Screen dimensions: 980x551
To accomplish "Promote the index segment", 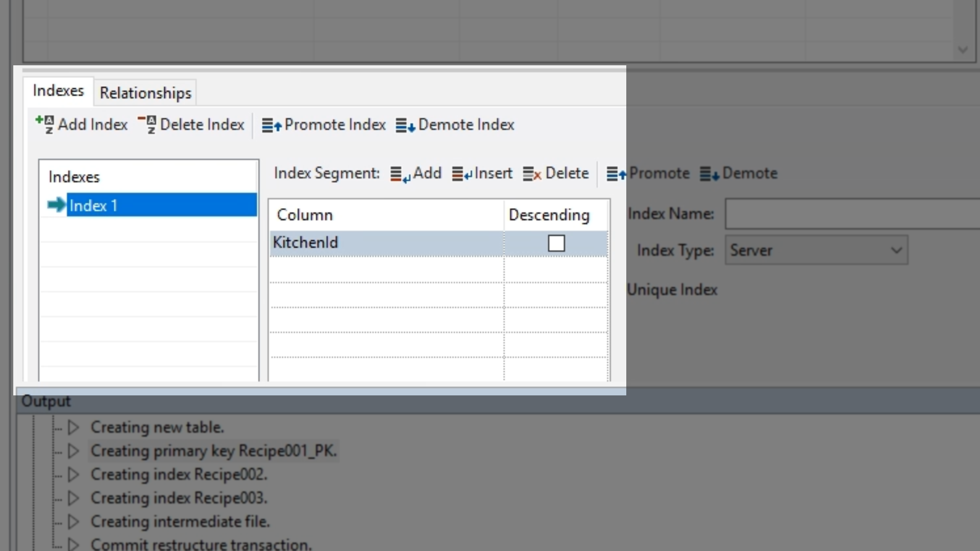I will pos(648,174).
